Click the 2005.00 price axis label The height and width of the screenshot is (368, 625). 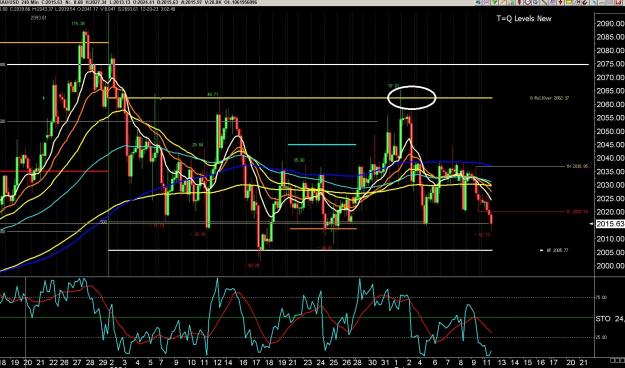point(610,252)
